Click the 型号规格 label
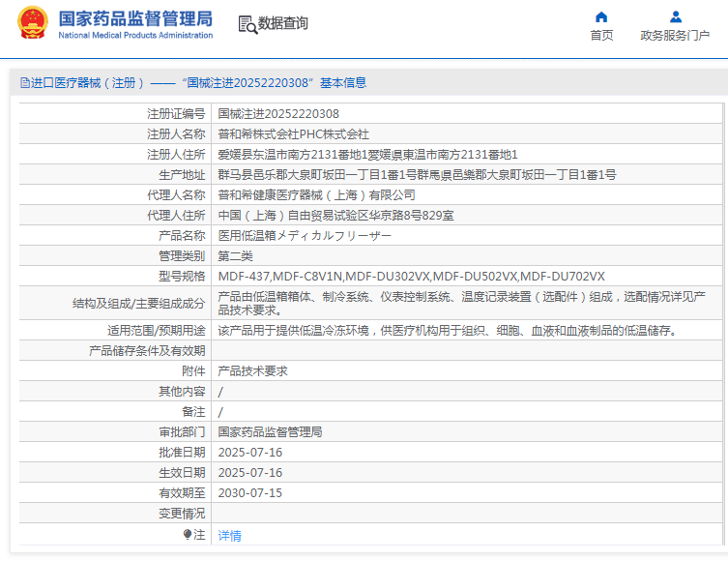The height and width of the screenshot is (561, 728). click(182, 277)
